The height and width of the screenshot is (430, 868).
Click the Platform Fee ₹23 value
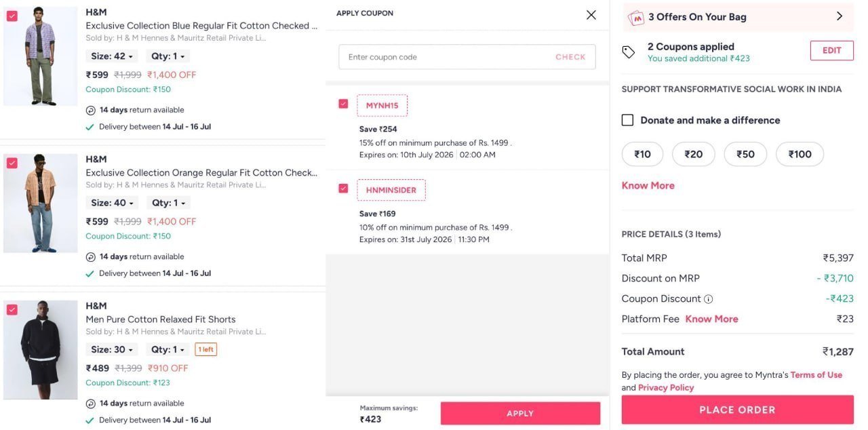(x=845, y=319)
